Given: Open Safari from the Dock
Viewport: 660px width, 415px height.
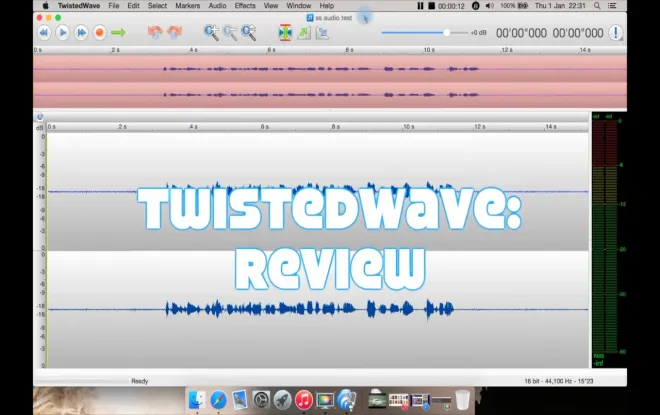Looking at the screenshot, I should (x=218, y=399).
